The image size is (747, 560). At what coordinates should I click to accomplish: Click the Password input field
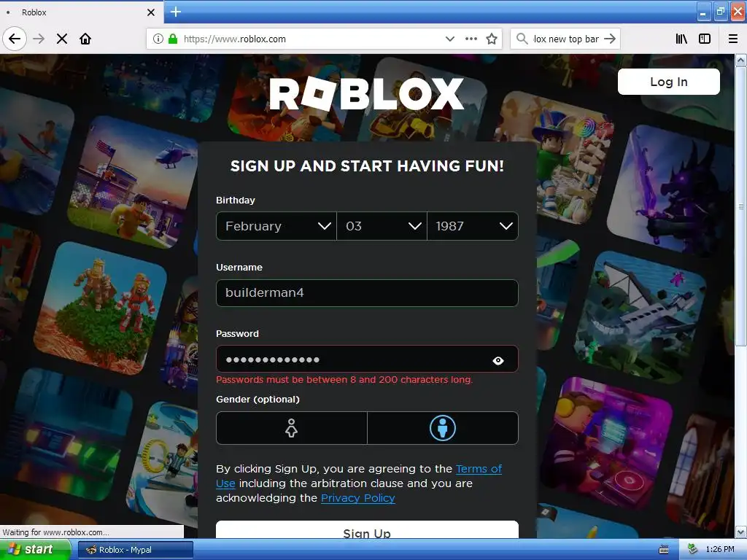click(x=367, y=359)
